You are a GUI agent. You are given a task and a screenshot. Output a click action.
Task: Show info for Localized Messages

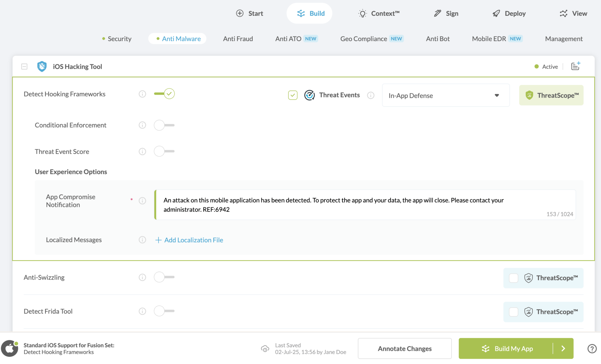tap(142, 240)
